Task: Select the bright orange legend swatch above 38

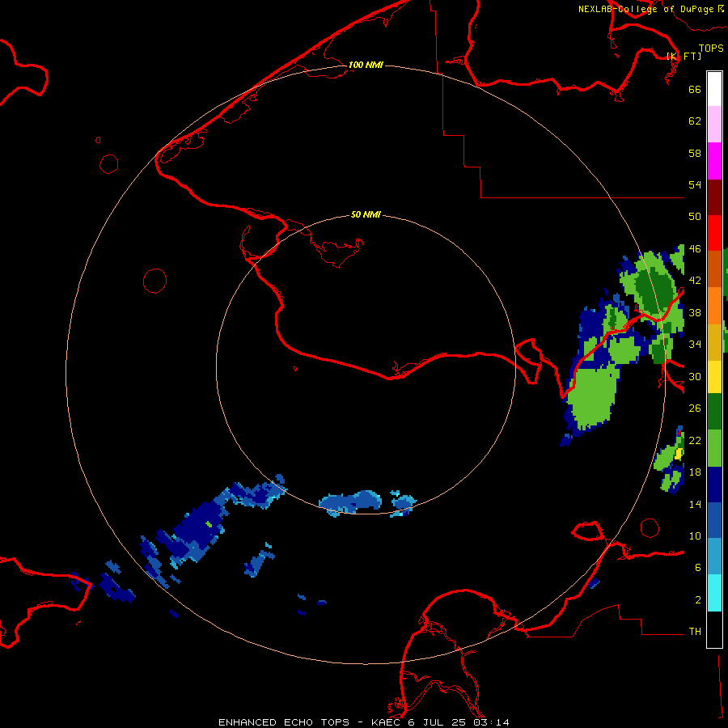Action: pos(714,305)
